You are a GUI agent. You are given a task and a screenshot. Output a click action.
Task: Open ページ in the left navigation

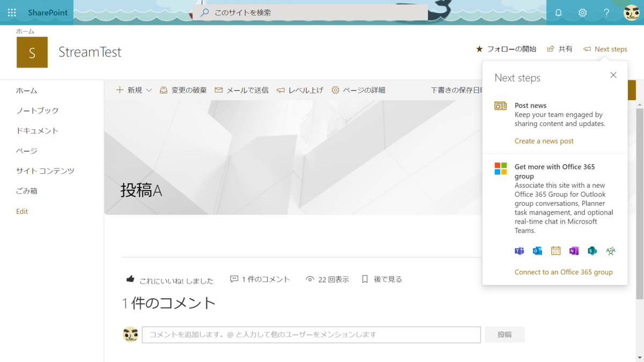pos(27,151)
